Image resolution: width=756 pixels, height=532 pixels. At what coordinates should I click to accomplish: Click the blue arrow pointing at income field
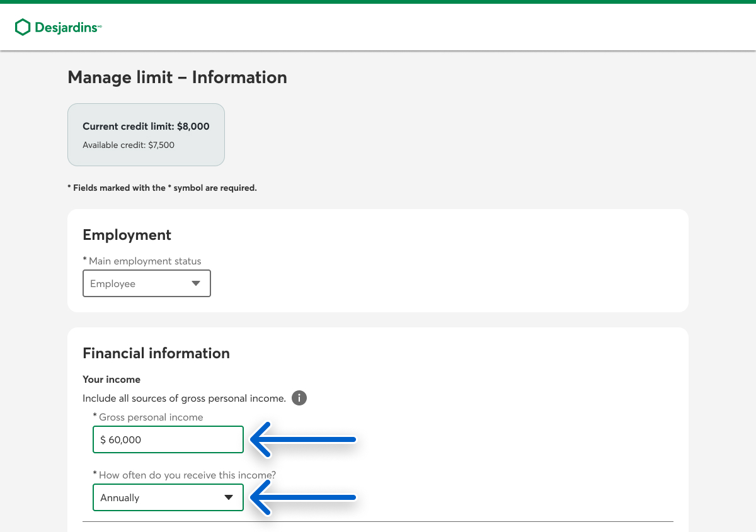tap(304, 439)
